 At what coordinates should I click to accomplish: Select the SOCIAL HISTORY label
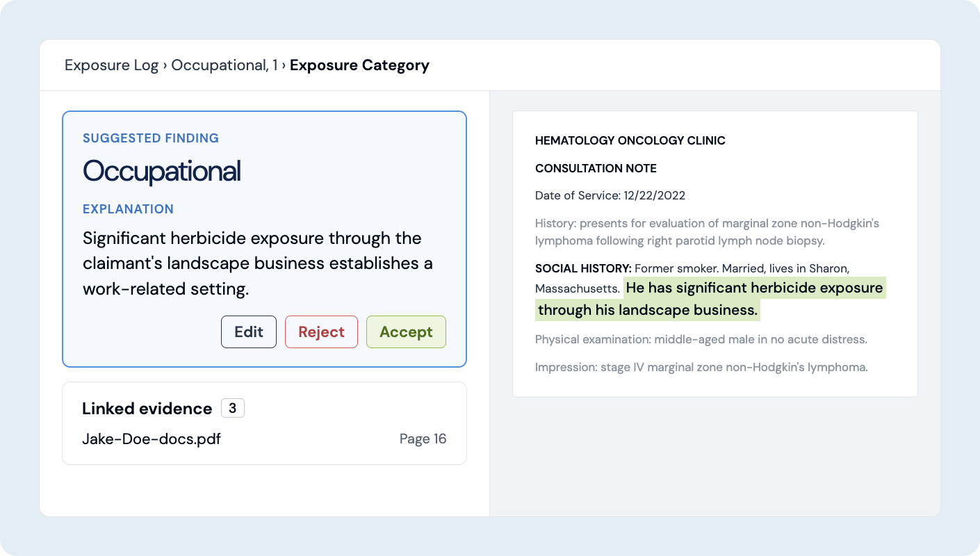pyautogui.click(x=583, y=268)
